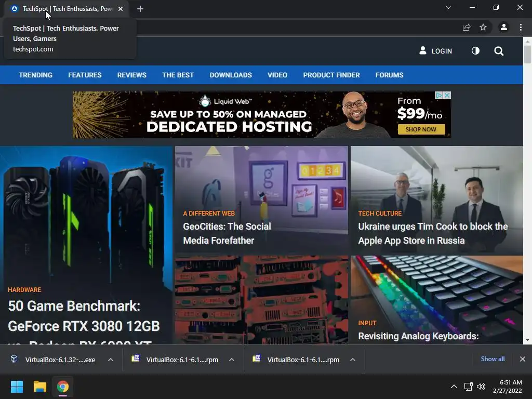
Task: Click the INPUT category label
Action: pyautogui.click(x=367, y=323)
